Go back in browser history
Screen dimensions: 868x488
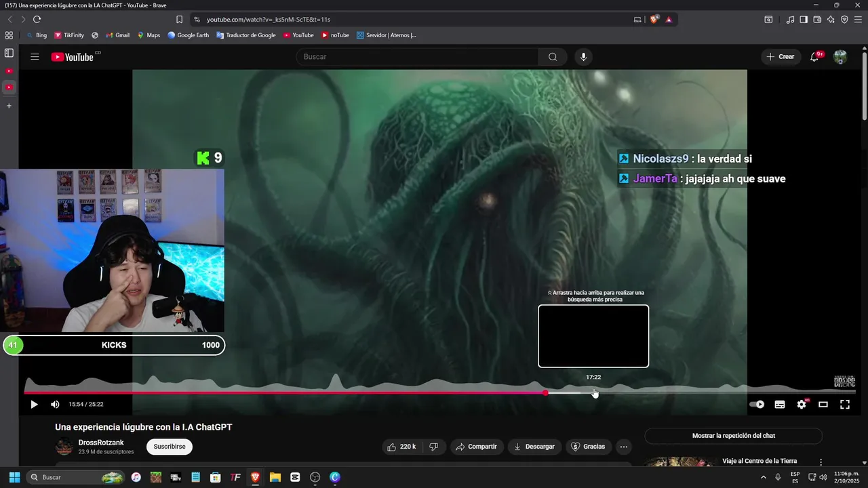9,20
